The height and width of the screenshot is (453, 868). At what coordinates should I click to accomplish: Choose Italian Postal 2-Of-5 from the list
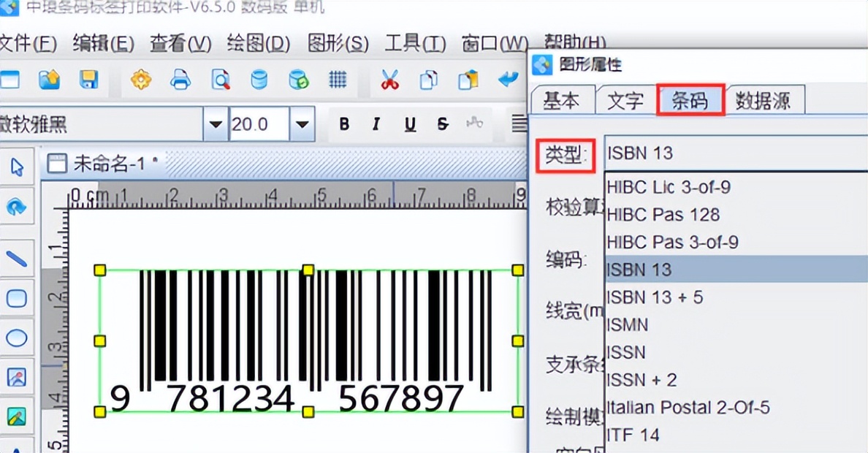pyautogui.click(x=736, y=408)
